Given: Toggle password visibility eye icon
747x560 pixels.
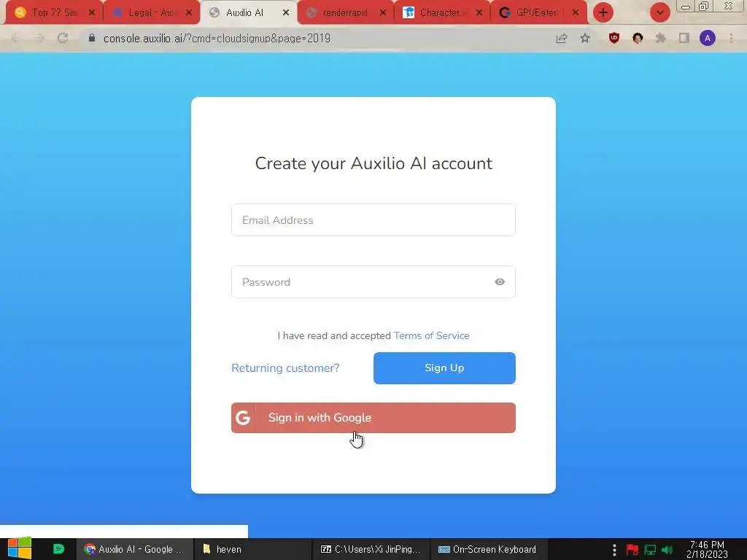Looking at the screenshot, I should point(499,282).
